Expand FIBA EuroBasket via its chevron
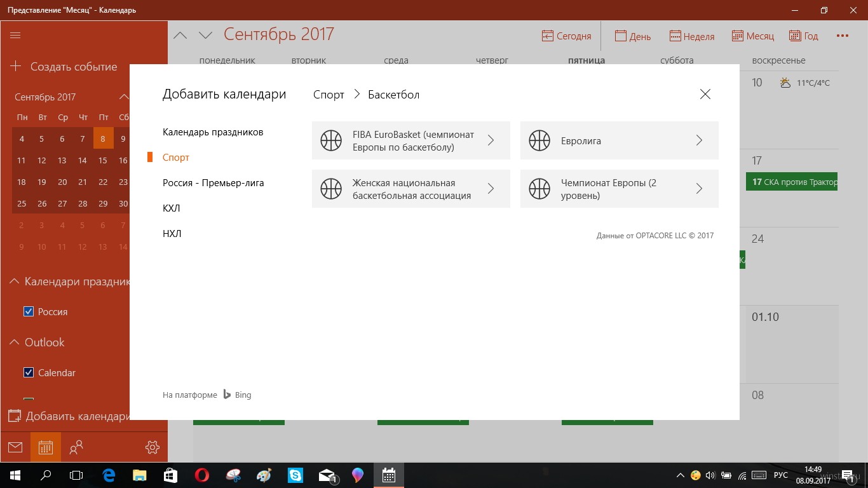 491,140
